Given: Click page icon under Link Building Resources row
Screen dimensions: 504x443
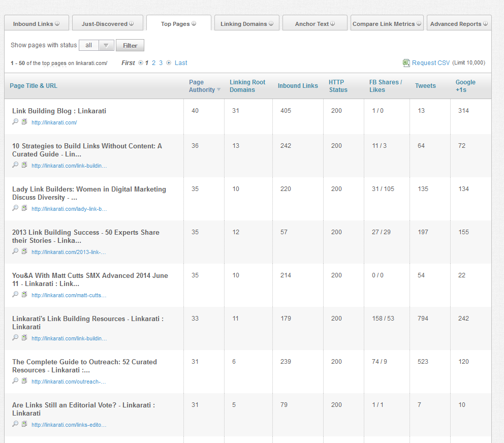Looking at the screenshot, I should [24, 338].
